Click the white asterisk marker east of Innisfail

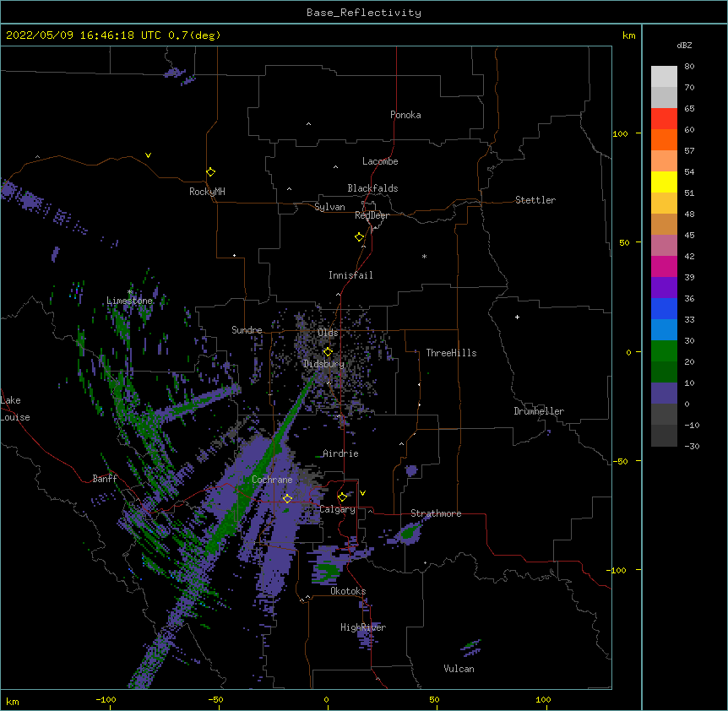point(424,257)
